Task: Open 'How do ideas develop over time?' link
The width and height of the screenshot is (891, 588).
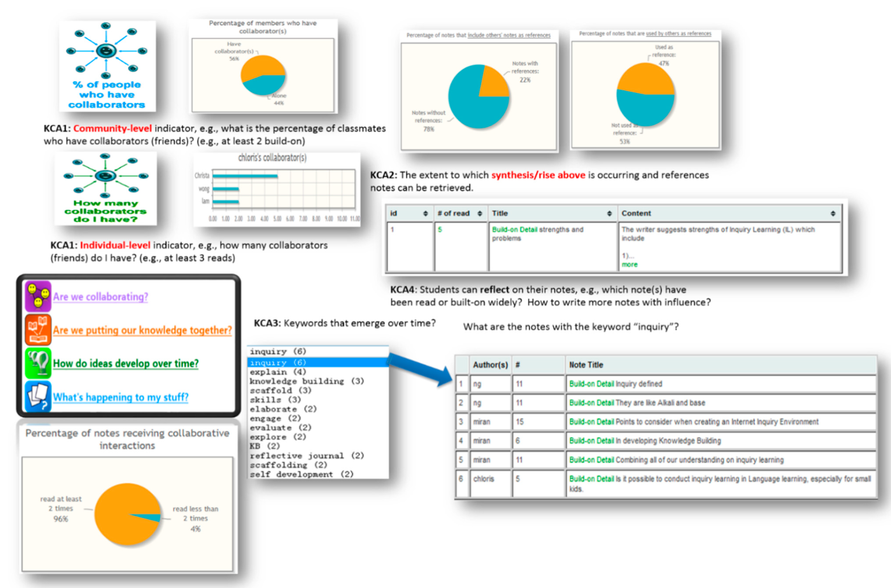Action: 126,363
